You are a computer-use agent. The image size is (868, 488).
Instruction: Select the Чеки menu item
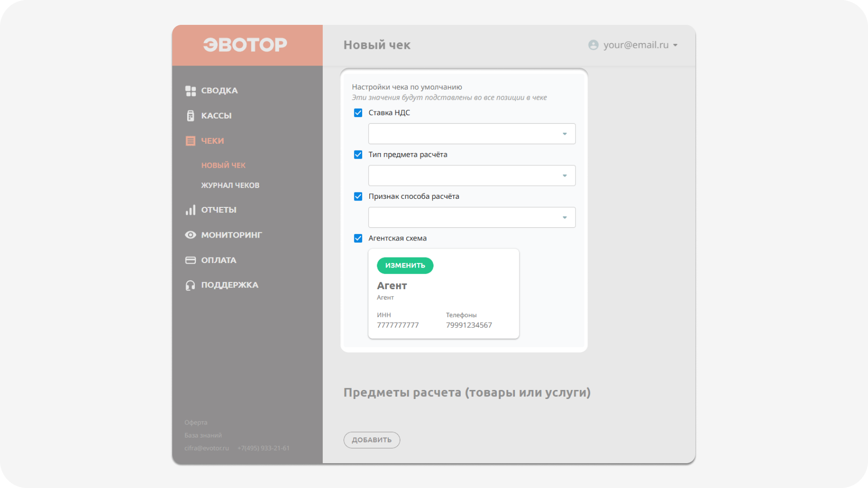(x=212, y=141)
